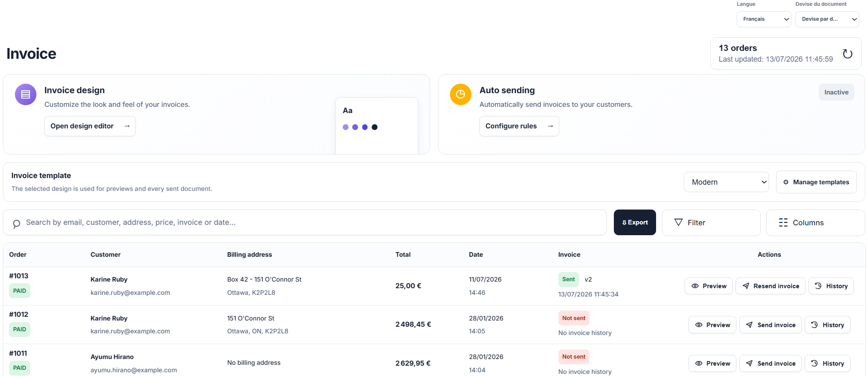Click the dark navy color dot
Viewport: 868px width, 376px height.
point(375,127)
